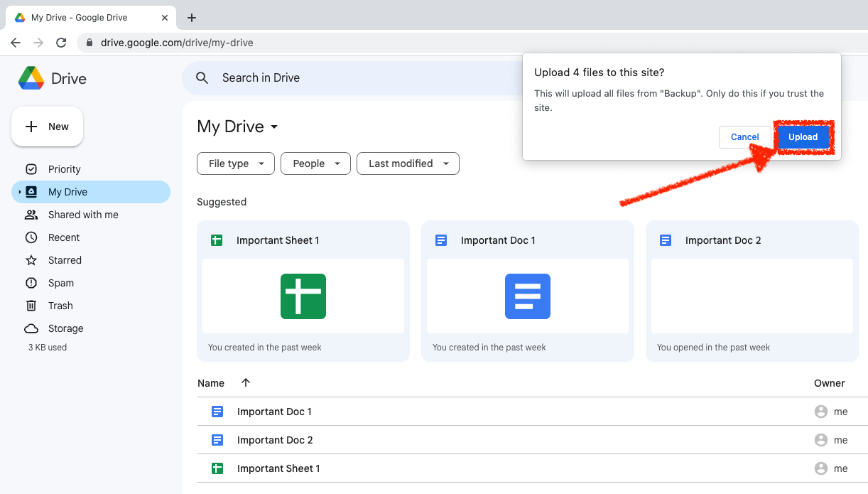
Task: Click the Priority sidebar icon
Action: pyautogui.click(x=31, y=169)
